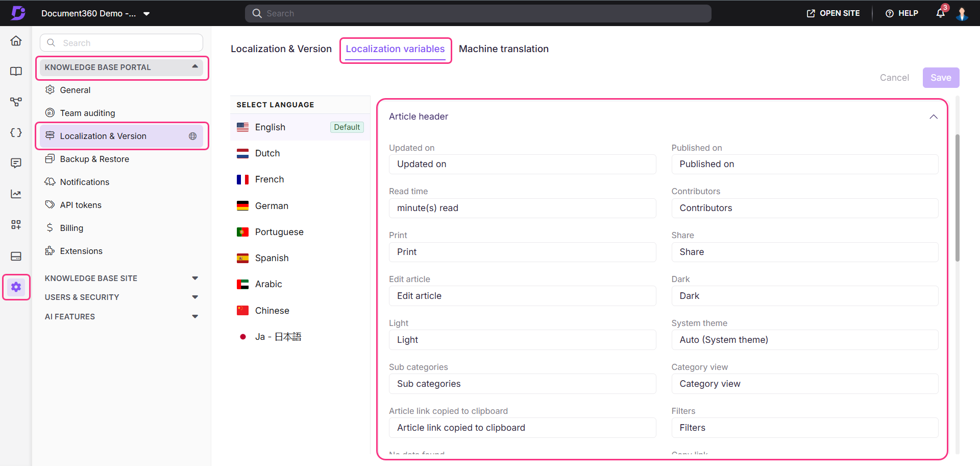Open Team auditing settings
Viewport: 980px width, 466px height.
click(87, 113)
